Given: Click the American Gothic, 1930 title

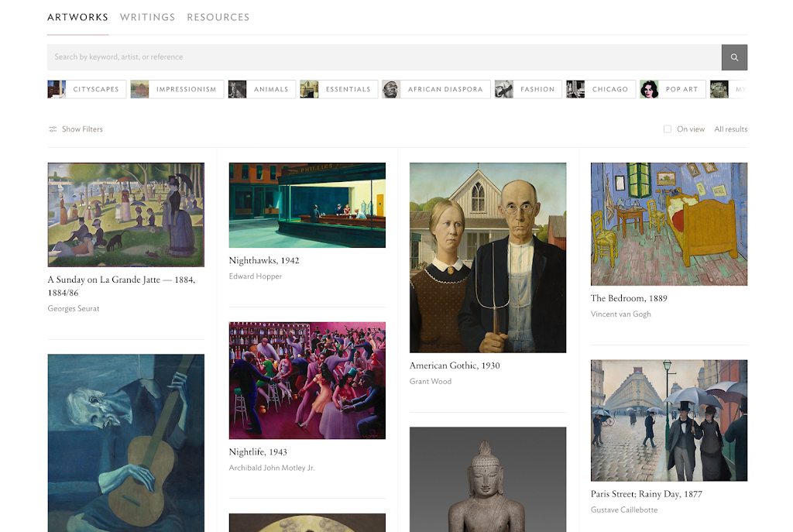Looking at the screenshot, I should tap(455, 366).
